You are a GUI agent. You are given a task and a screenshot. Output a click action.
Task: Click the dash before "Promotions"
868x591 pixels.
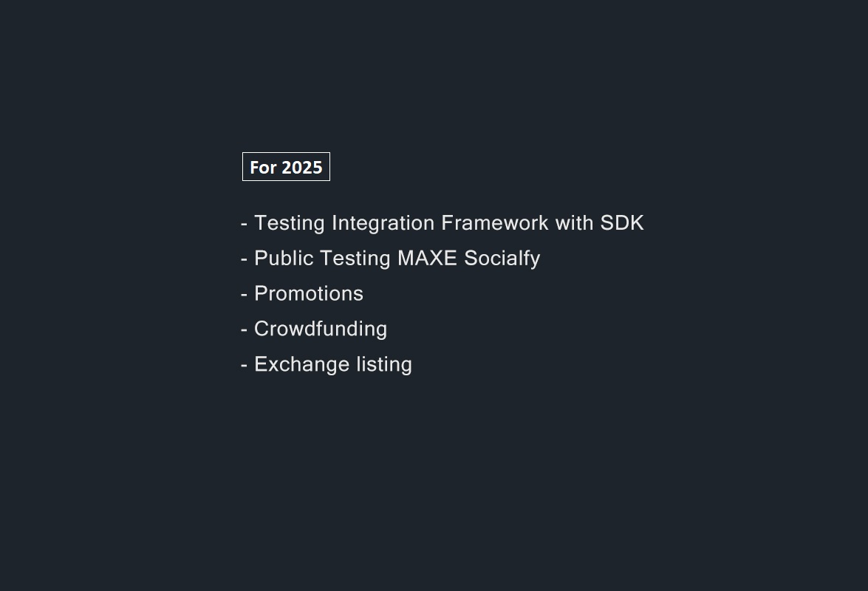tap(244, 294)
